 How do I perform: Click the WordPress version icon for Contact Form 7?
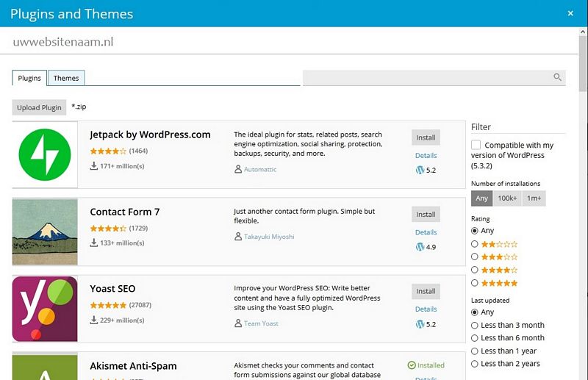click(x=420, y=247)
